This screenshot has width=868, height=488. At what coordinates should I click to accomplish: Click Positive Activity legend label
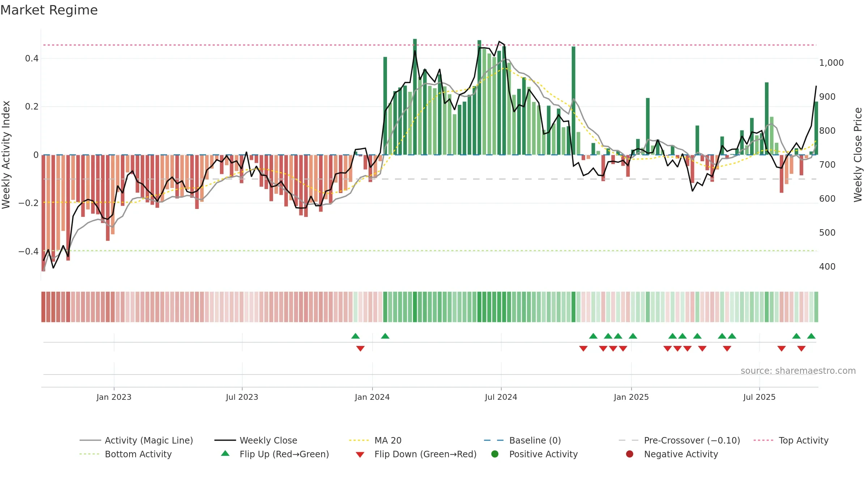(544, 454)
